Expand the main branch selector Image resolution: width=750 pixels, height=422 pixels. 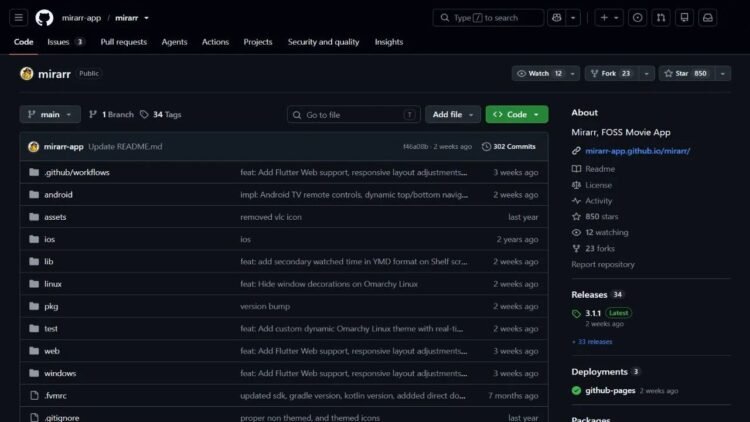[x=50, y=114]
